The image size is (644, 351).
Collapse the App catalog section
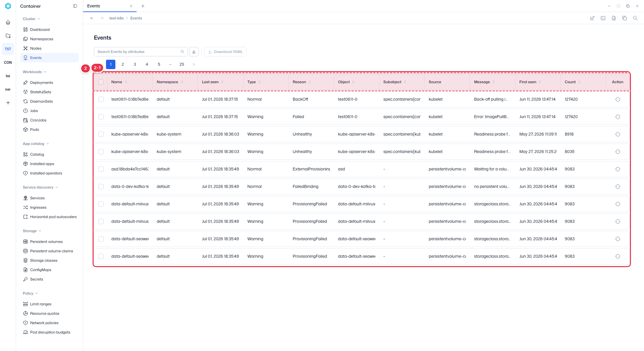click(36, 144)
